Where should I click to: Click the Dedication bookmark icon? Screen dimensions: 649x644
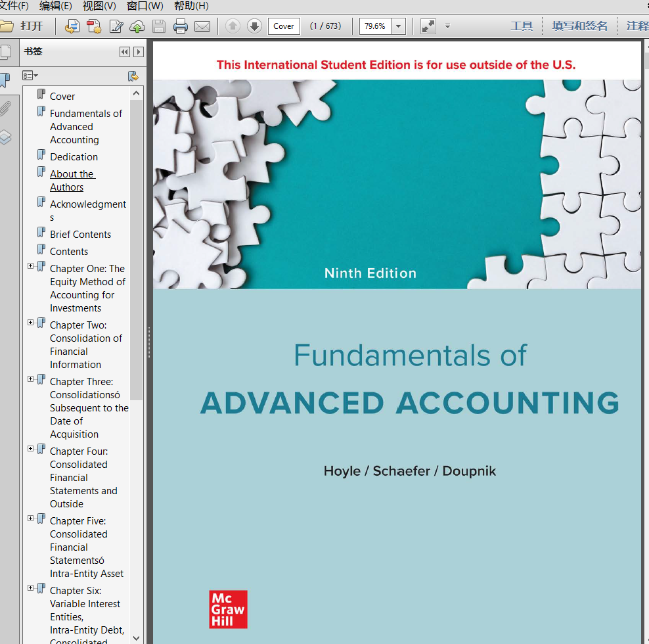coord(41,155)
